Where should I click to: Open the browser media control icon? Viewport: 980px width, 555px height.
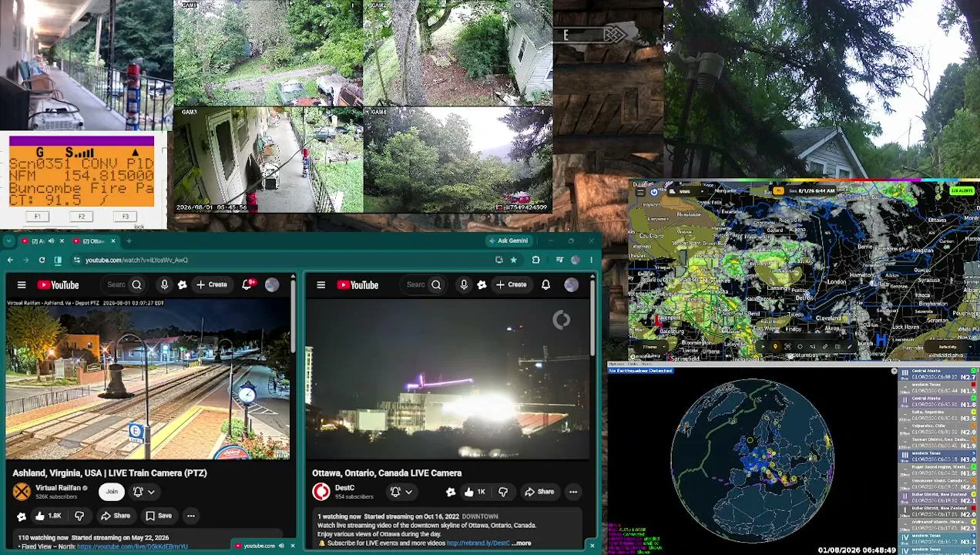pos(559,260)
